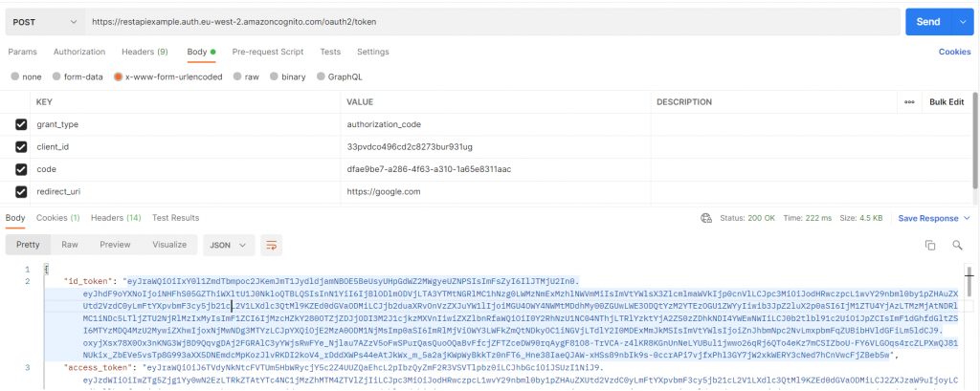The height and width of the screenshot is (391, 980).
Task: Open search in the response body
Action: click(957, 246)
